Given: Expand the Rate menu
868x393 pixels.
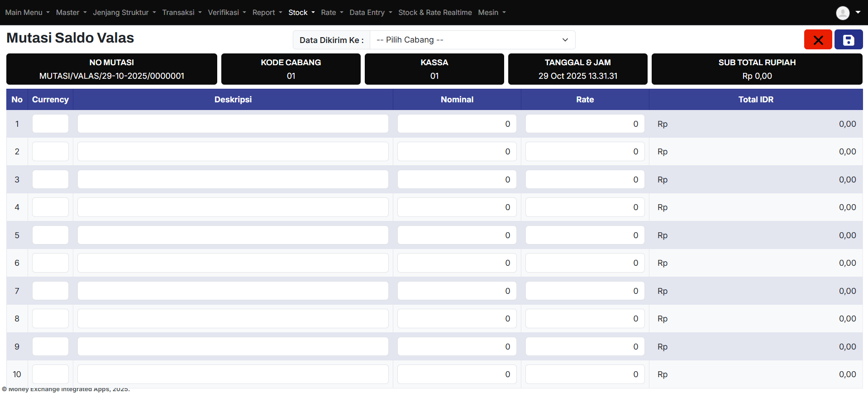Looking at the screenshot, I should (x=332, y=13).
